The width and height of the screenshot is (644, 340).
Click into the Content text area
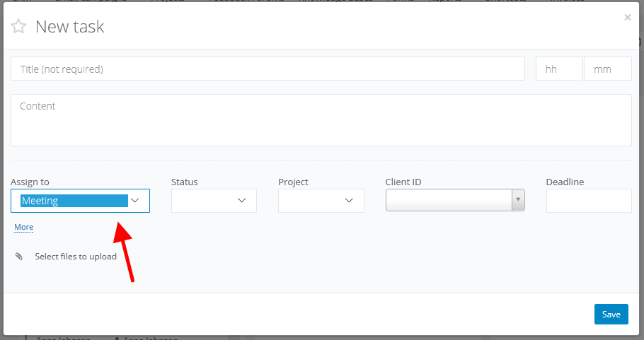click(321, 120)
